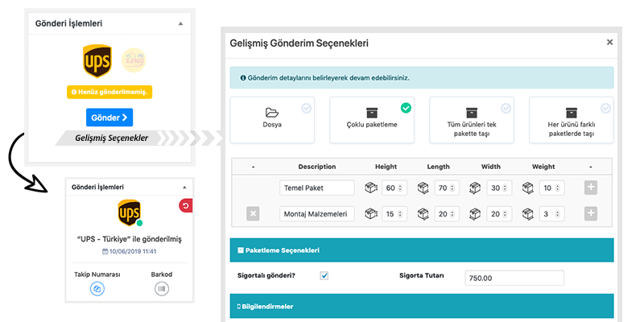This screenshot has width=644, height=322.
Task: Click the Paketleme Seçenekleri section header
Action: (422, 250)
